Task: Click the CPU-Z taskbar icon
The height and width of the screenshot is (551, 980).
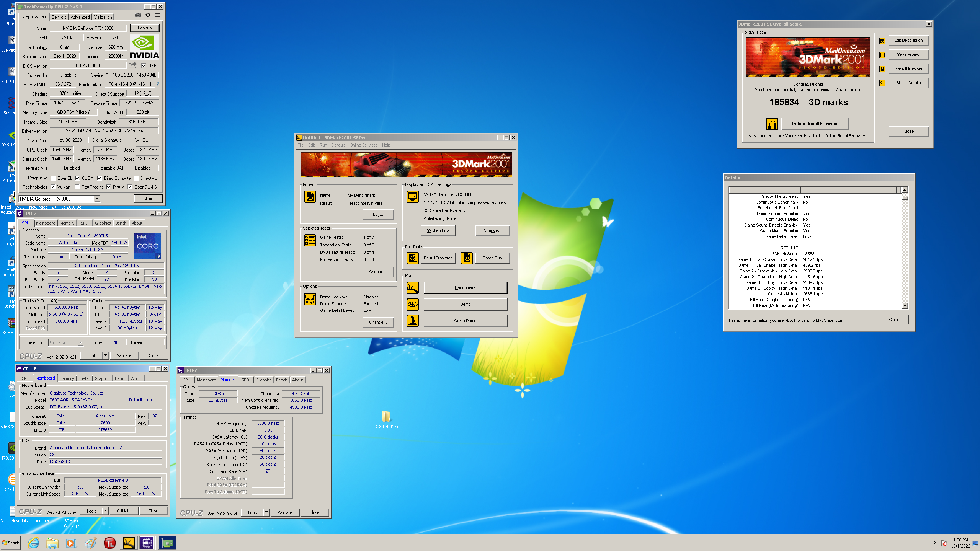Action: point(147,543)
